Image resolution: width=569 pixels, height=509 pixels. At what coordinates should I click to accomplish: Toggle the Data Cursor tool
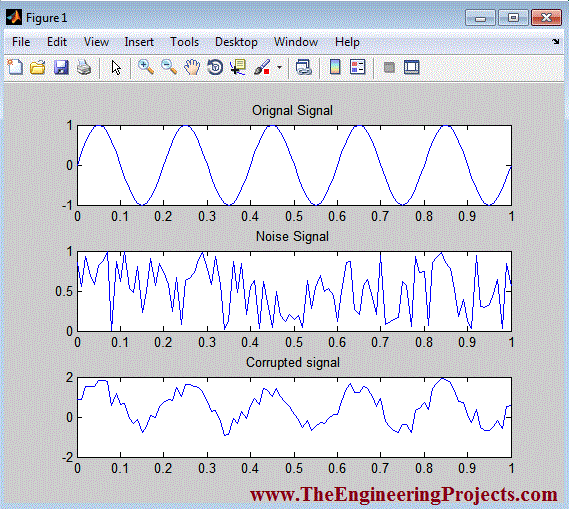coord(238,67)
